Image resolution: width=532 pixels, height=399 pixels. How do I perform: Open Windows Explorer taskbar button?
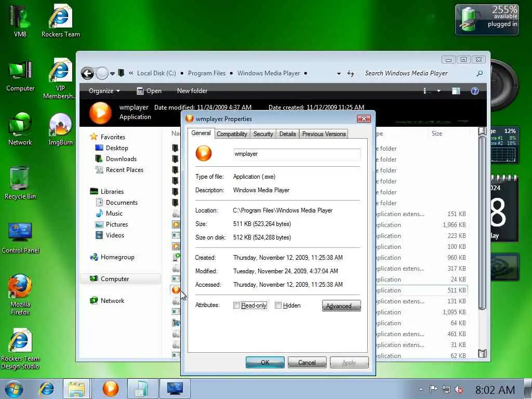tap(77, 389)
